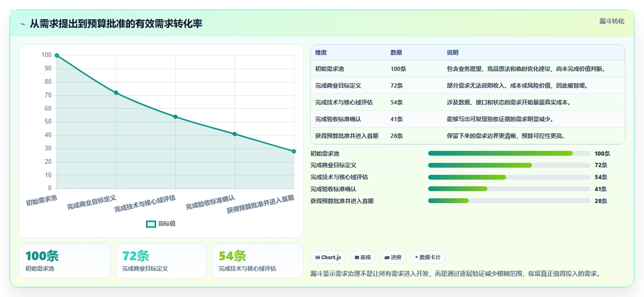Click the 漏斗转化 tag at top right
The height and width of the screenshot is (297, 644).
coord(611,21)
